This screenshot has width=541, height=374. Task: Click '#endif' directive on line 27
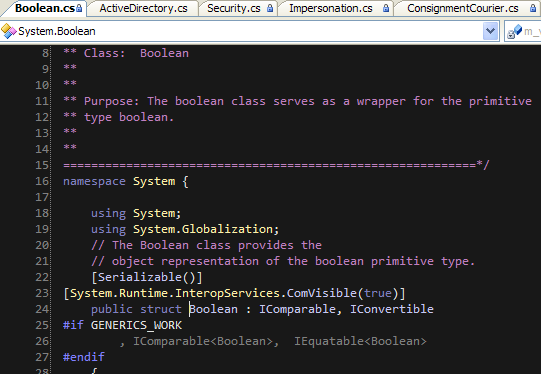click(x=83, y=357)
